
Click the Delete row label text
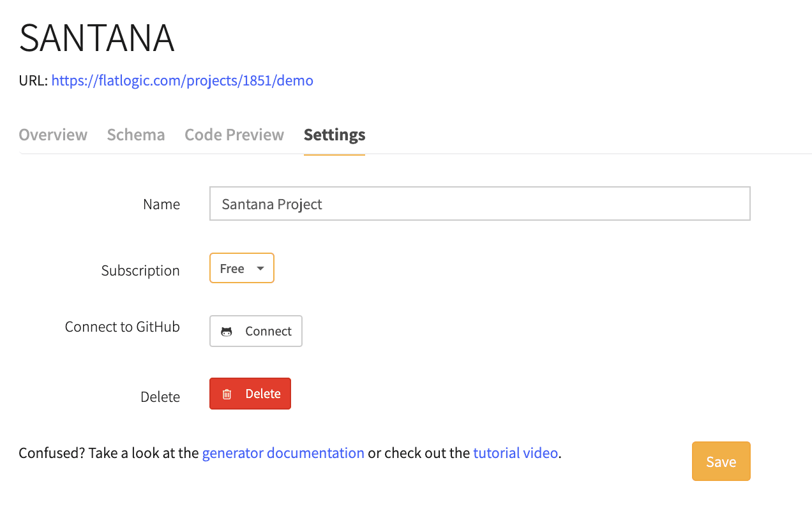[160, 397]
